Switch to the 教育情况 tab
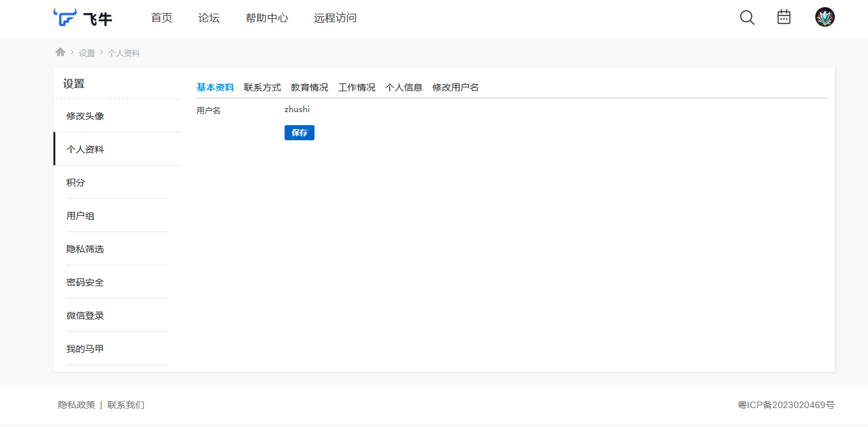Image resolution: width=868 pixels, height=427 pixels. (x=309, y=87)
